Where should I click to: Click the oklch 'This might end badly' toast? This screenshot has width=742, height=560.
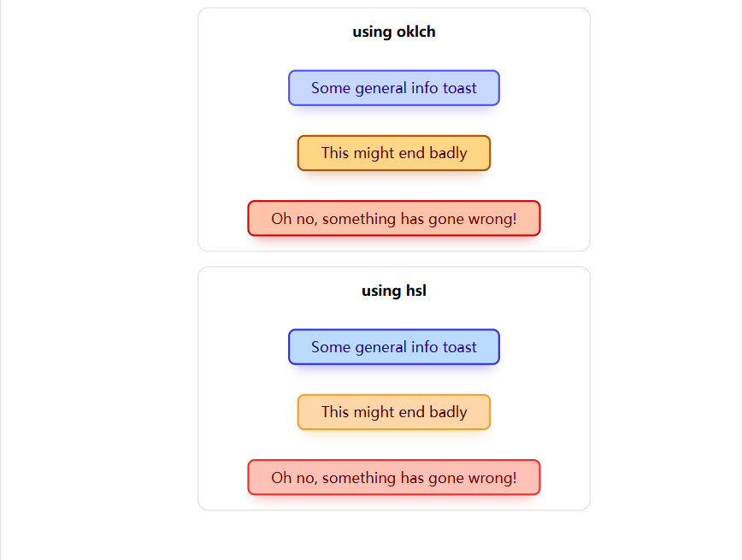393,153
